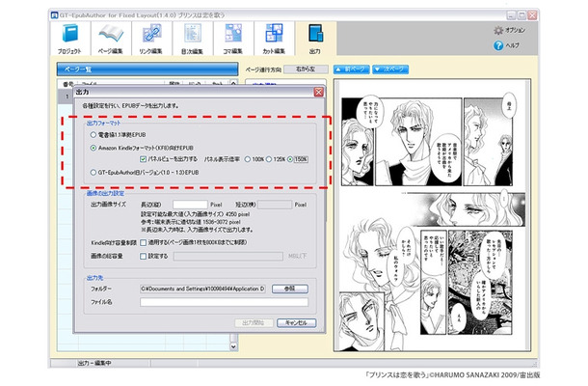Open the ページ編集 page editing tool
This screenshot has width=588, height=386.
[x=111, y=39]
